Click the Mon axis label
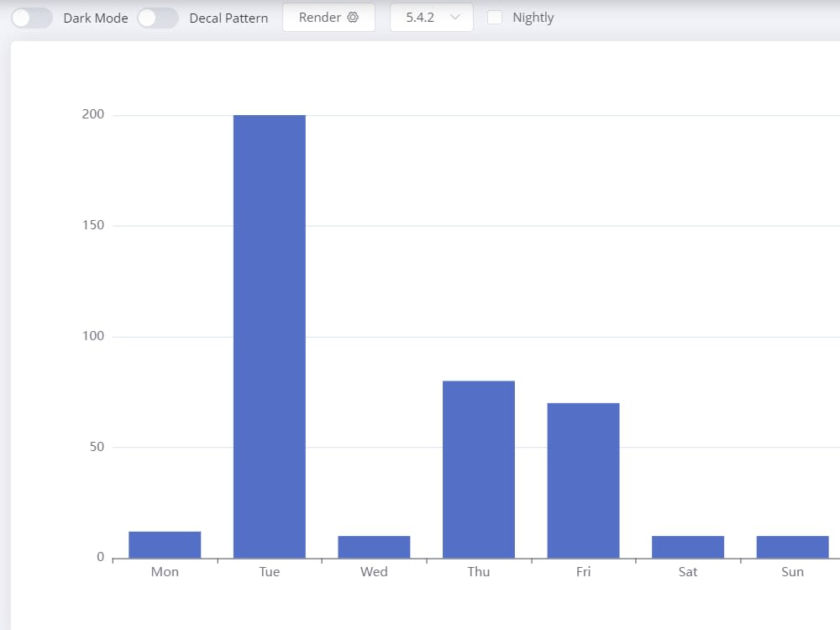This screenshot has width=840, height=630. tap(165, 571)
